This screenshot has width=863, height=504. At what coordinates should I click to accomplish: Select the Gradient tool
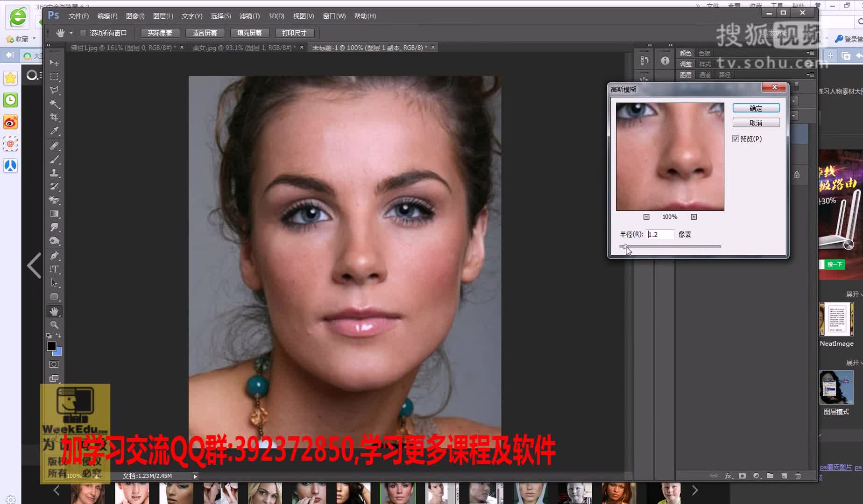[54, 214]
